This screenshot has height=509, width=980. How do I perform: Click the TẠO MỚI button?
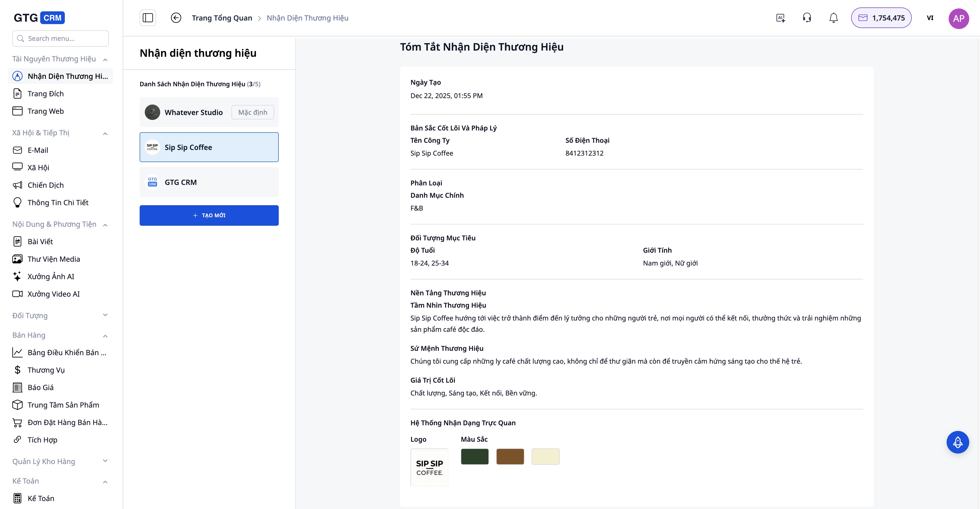(209, 215)
